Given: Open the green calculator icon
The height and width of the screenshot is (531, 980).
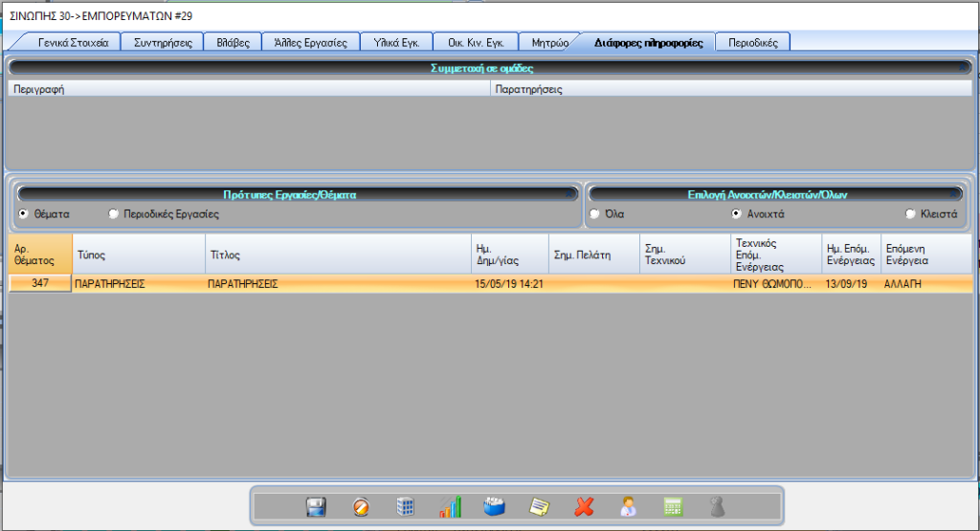Looking at the screenshot, I should 673,507.
